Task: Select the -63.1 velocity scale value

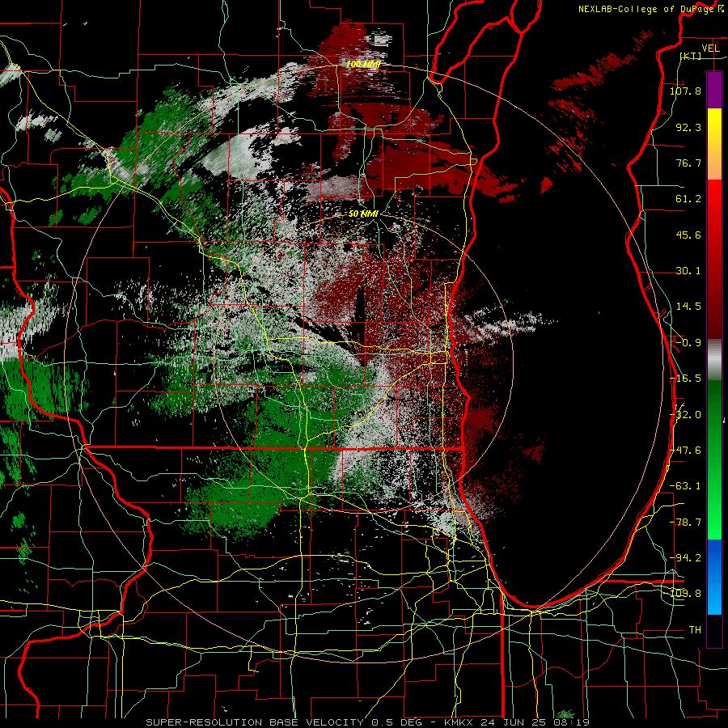Action: (x=685, y=486)
